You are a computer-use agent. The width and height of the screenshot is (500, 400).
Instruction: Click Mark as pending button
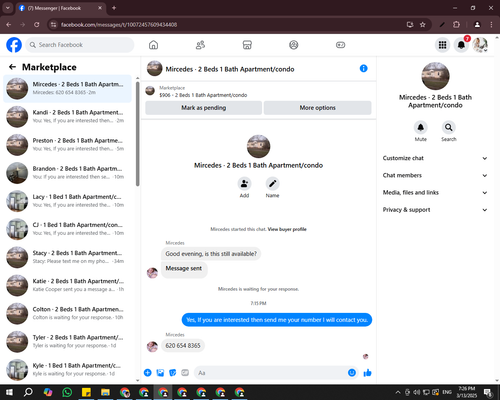(x=203, y=108)
